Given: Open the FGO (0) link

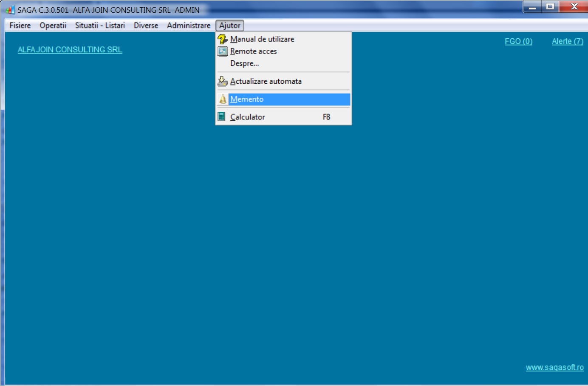Looking at the screenshot, I should (x=518, y=41).
